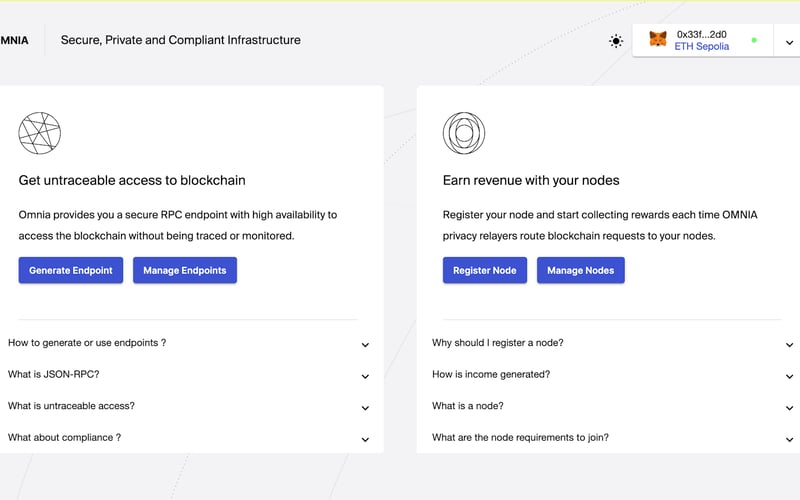Toggle the sun light/dark theme icon

tap(616, 41)
